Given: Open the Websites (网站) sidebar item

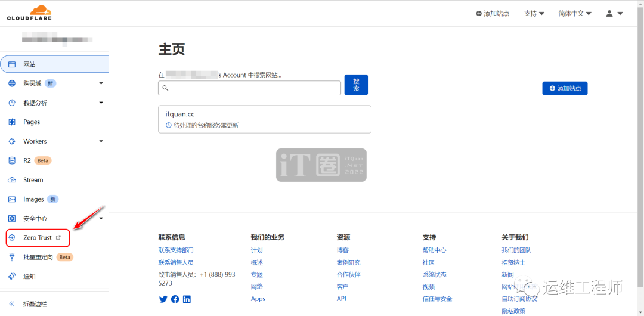Looking at the screenshot, I should click(x=55, y=64).
